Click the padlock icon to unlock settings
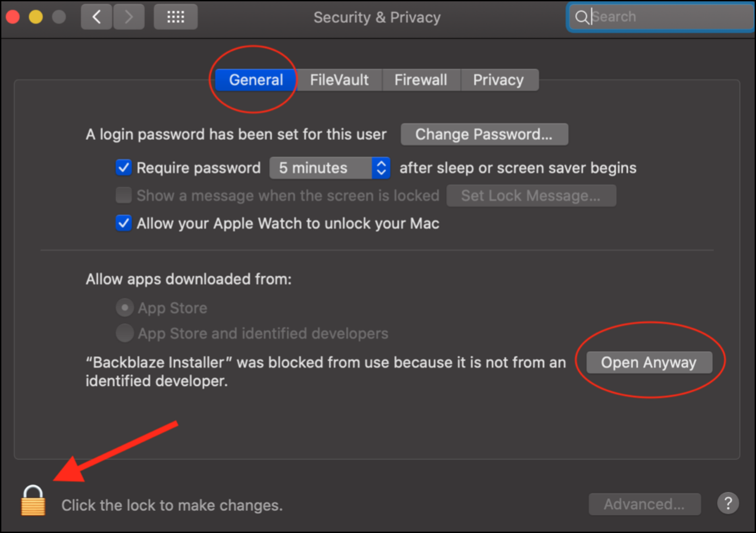This screenshot has width=756, height=533. (x=33, y=500)
